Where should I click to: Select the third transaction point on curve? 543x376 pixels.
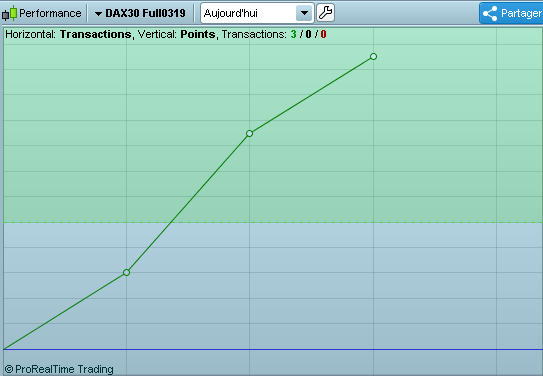[x=373, y=56]
